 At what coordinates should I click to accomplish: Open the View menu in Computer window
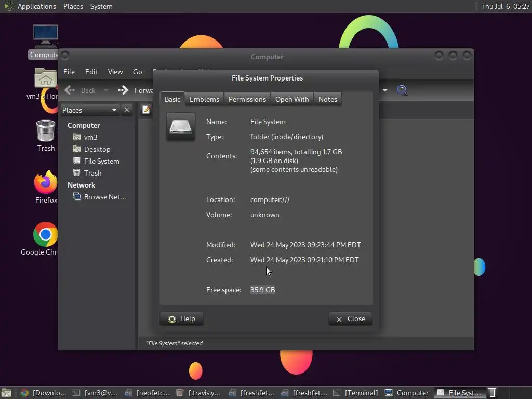click(115, 72)
